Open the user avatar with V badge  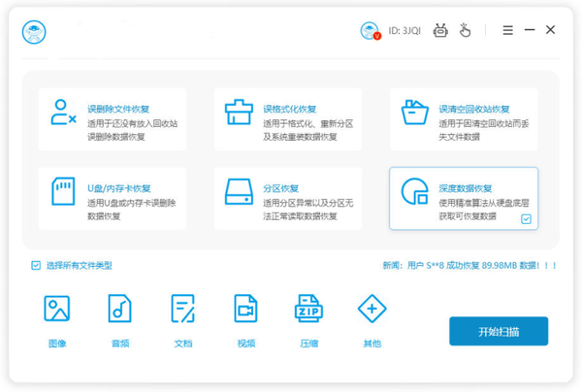[371, 31]
